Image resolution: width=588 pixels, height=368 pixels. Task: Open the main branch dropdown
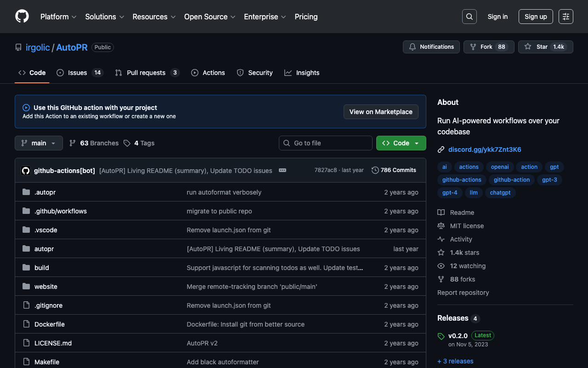pyautogui.click(x=39, y=143)
